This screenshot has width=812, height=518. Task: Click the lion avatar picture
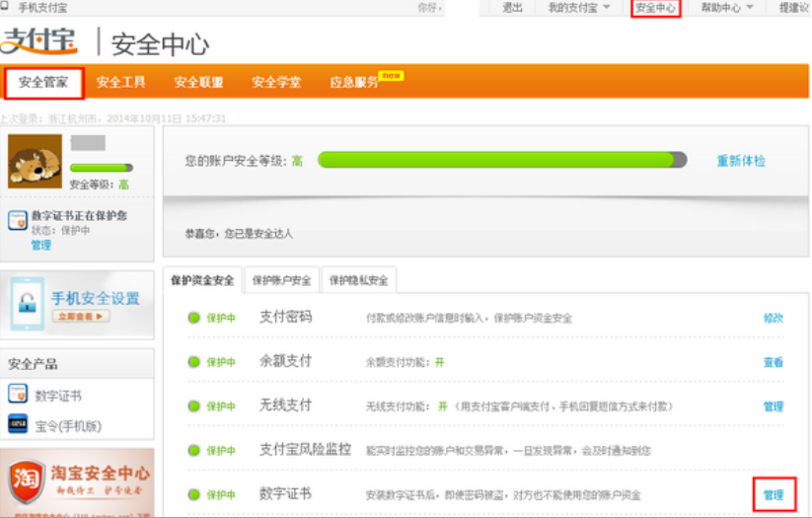point(35,161)
